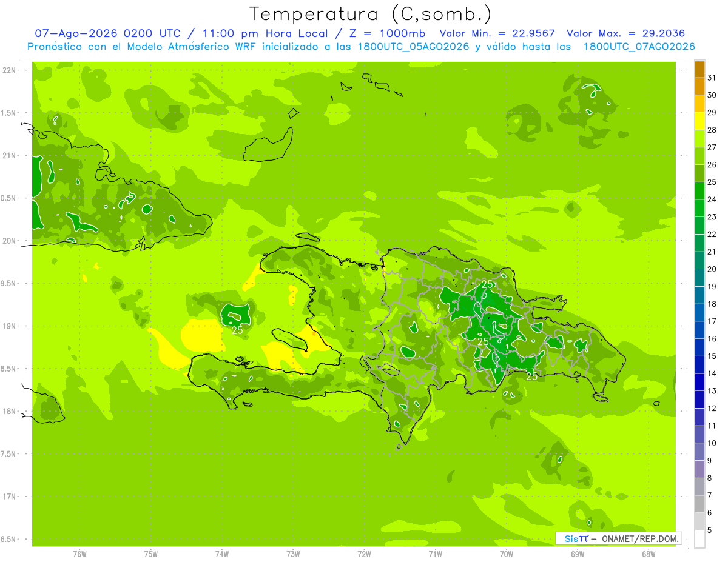This screenshot has width=728, height=562.
Task: Pick the brown-orange legend swatch between 30 and 31
Action: [x=699, y=86]
